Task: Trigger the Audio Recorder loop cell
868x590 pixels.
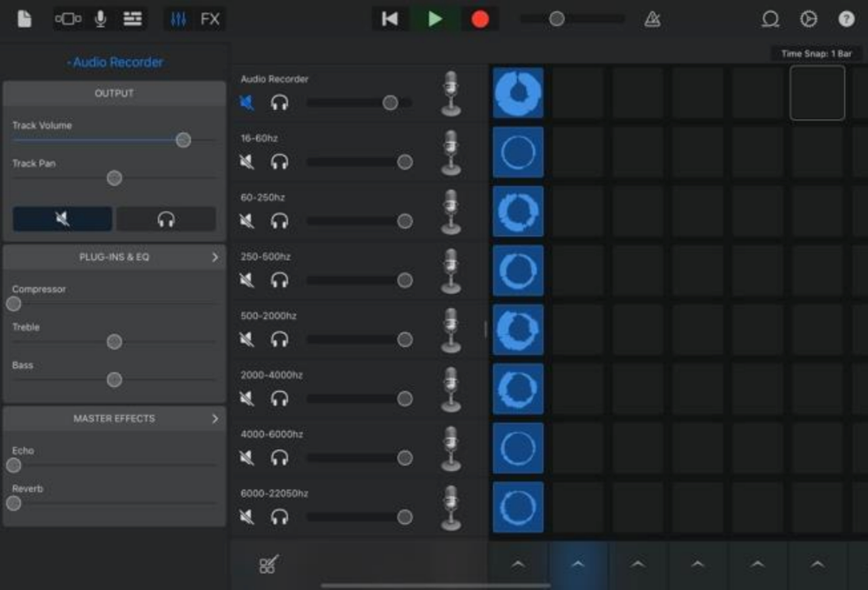Action: [518, 93]
